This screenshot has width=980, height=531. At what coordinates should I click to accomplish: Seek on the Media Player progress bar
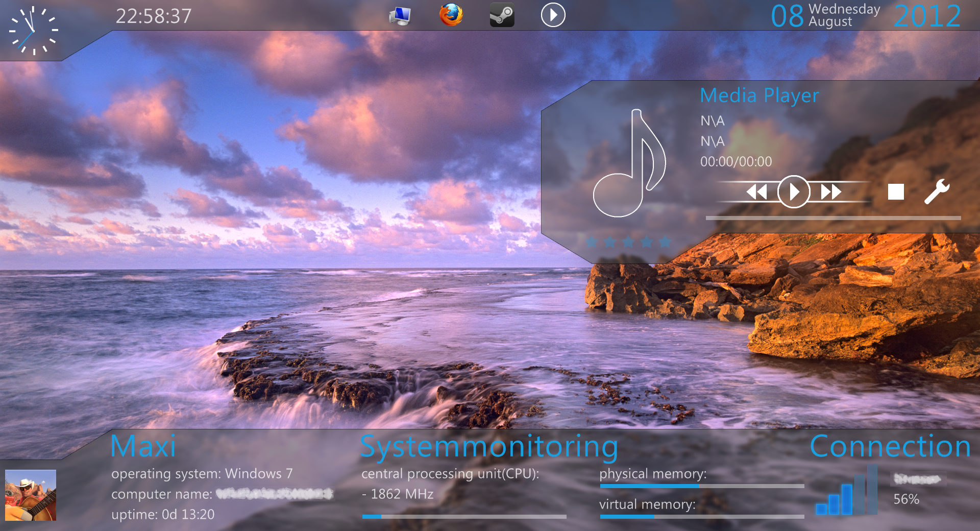point(833,218)
